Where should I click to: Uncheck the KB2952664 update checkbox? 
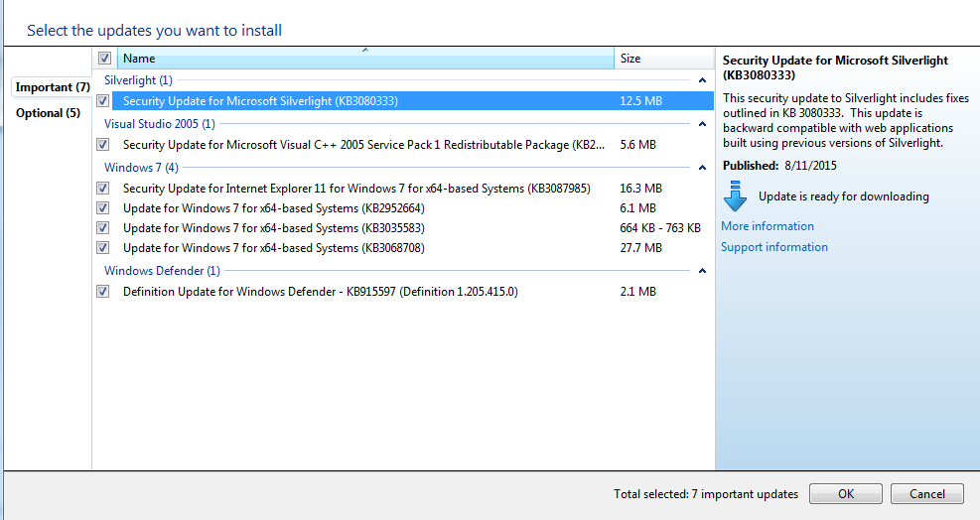click(103, 208)
